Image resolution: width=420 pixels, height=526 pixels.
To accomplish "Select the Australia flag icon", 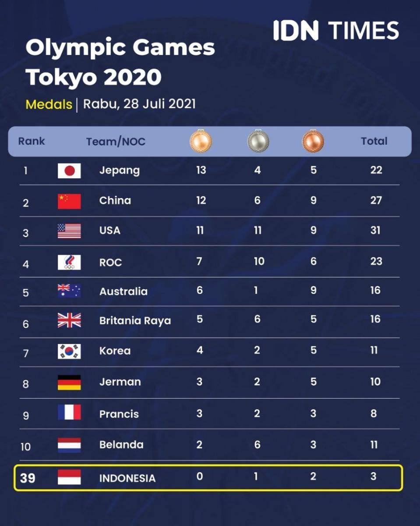I will (69, 291).
